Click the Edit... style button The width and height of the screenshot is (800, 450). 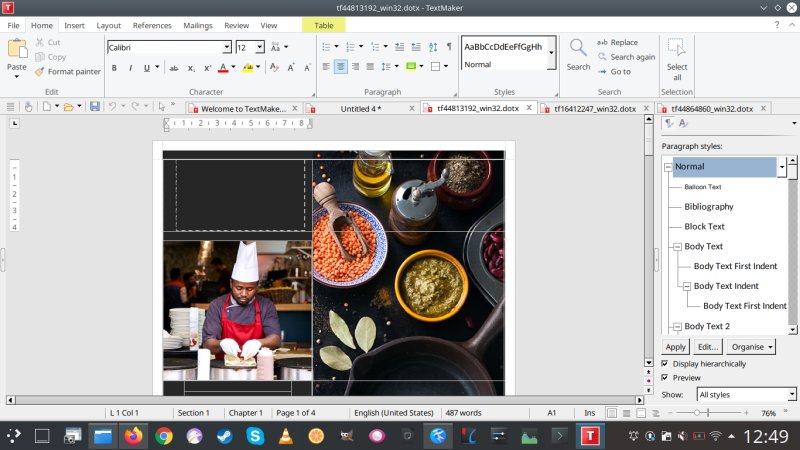pos(708,347)
